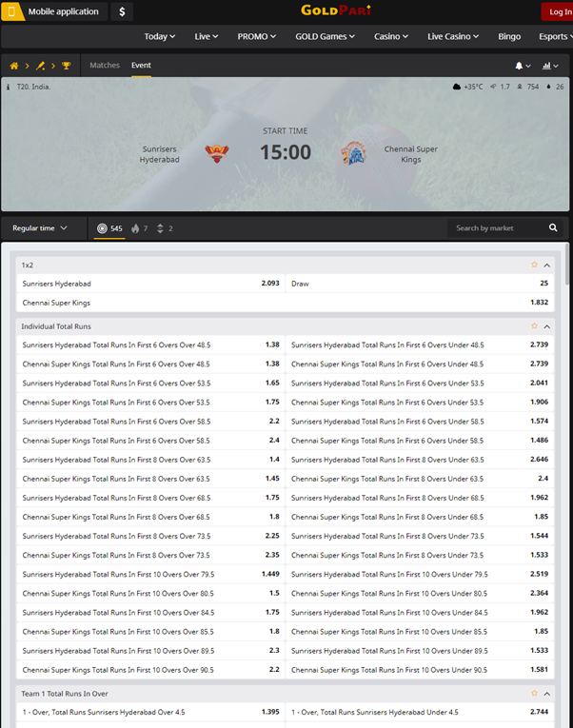Screen dimensions: 573x728
Task: Pick Chennai First 6 Overs Under 48.5
Action: (420, 364)
